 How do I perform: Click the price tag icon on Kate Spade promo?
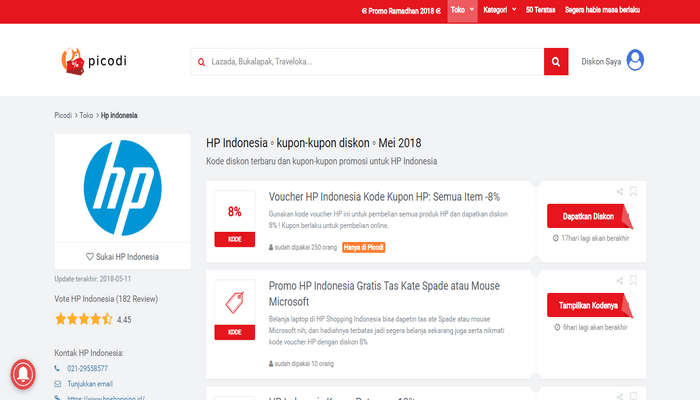click(235, 302)
